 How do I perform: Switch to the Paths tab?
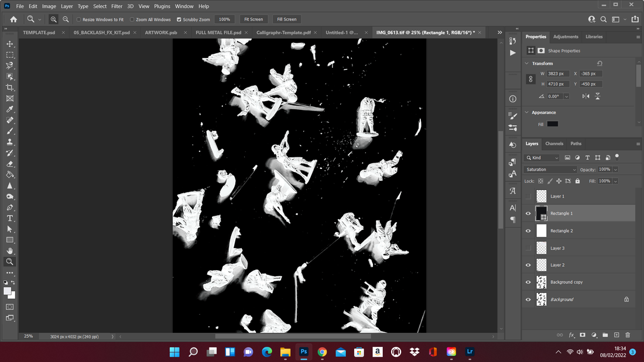576,144
